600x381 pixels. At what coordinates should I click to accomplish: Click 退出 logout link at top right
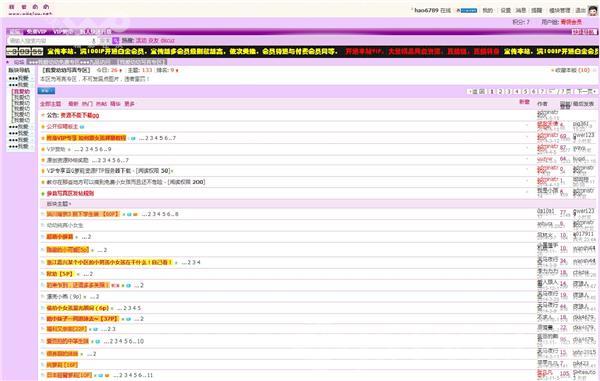coord(580,11)
